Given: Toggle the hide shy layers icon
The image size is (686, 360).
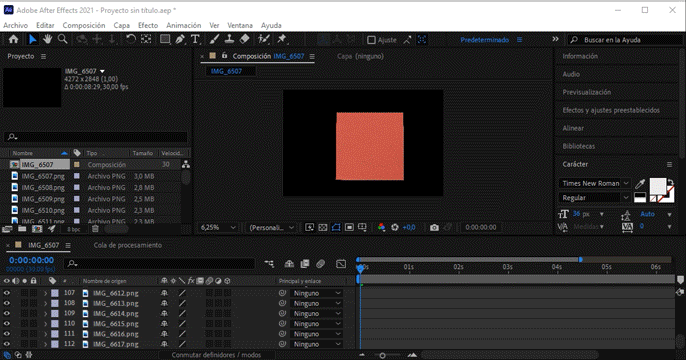Looking at the screenshot, I should pos(289,263).
